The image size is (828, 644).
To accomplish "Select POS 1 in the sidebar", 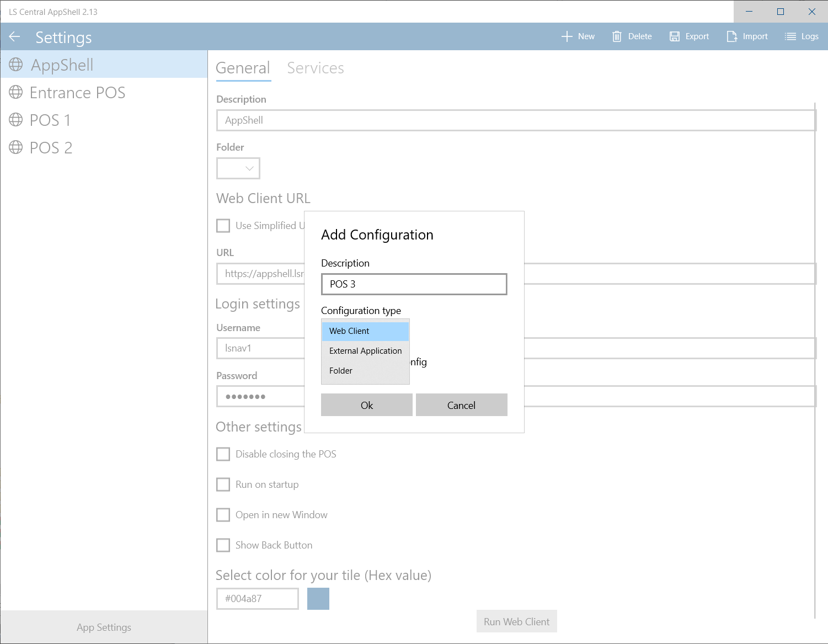I will [50, 120].
